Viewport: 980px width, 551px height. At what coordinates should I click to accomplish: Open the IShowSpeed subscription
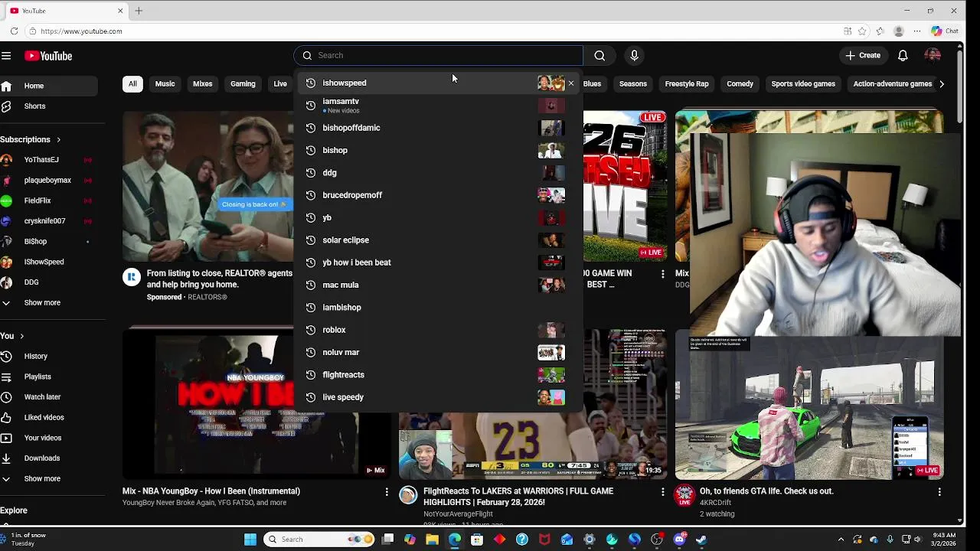pos(44,262)
